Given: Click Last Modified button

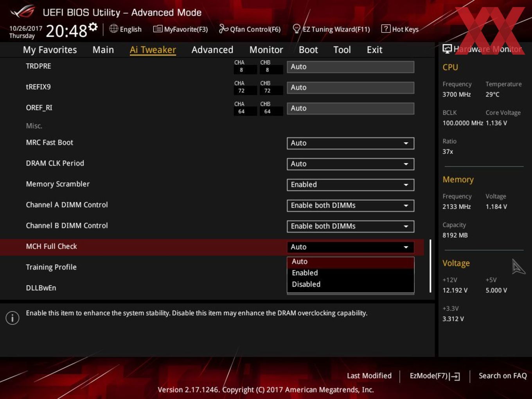Looking at the screenshot, I should pyautogui.click(x=369, y=376).
